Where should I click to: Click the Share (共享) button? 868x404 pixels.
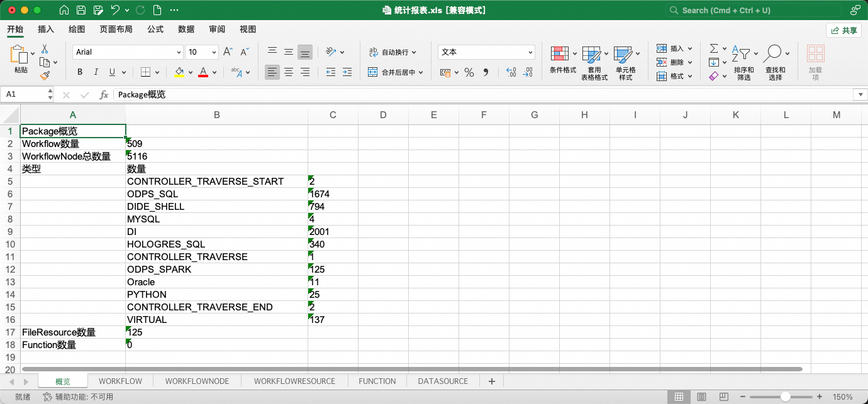pyautogui.click(x=843, y=30)
